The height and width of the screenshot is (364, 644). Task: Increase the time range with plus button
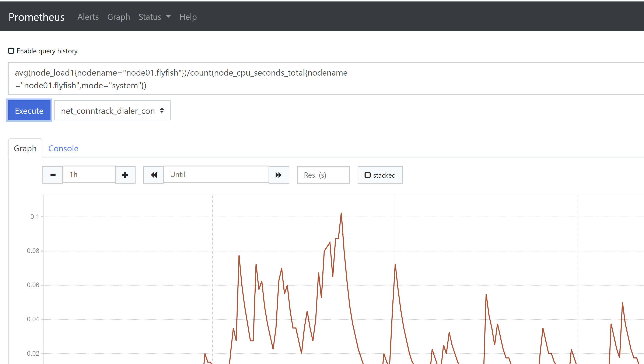(125, 175)
